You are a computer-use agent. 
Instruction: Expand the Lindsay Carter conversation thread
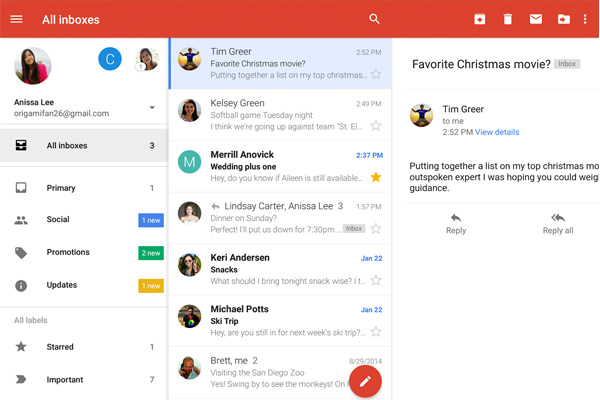coord(280,217)
